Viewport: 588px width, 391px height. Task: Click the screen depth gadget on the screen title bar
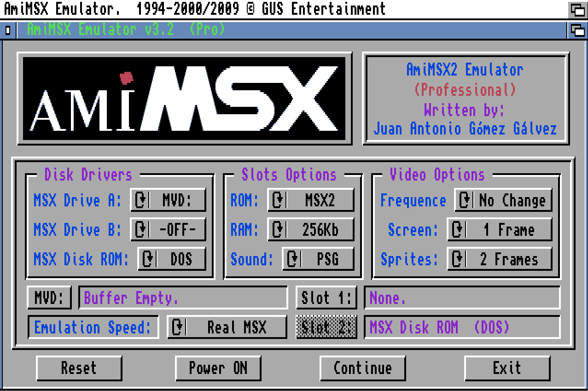(577, 9)
